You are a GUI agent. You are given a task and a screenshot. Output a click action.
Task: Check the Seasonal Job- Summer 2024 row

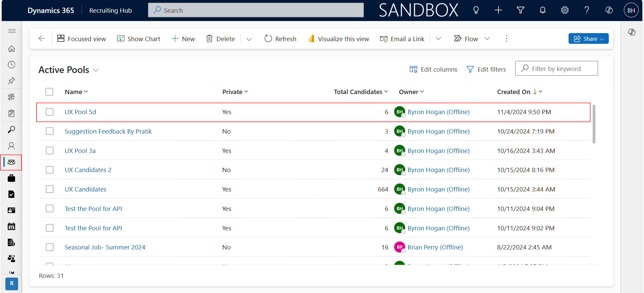[x=50, y=247]
